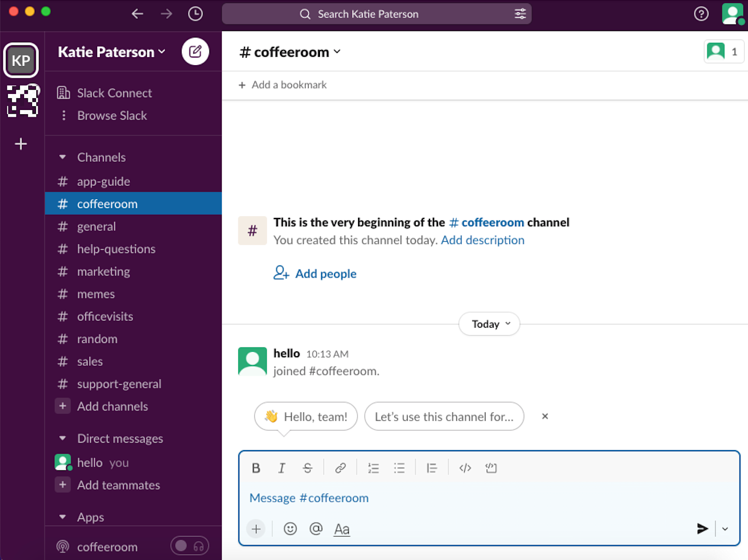The image size is (748, 560).
Task: Collapse the Direct messages section
Action: click(63, 438)
